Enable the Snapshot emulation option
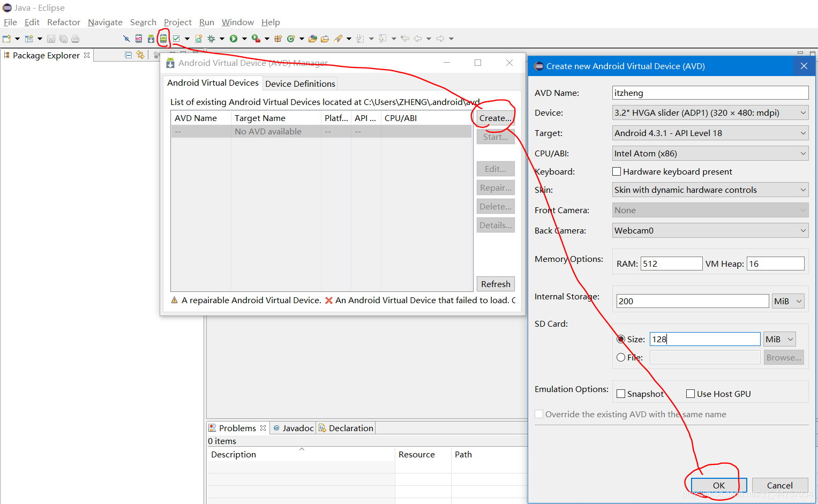Viewport: 818px width, 504px height. [621, 394]
